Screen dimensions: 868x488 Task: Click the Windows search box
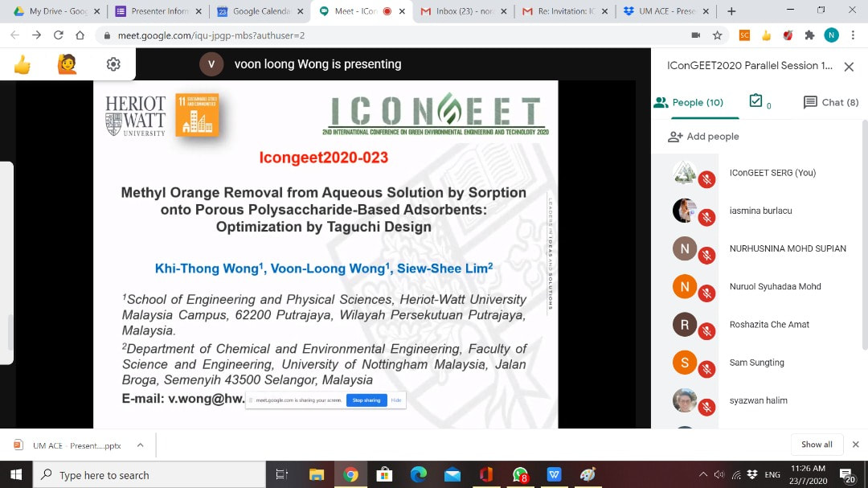pyautogui.click(x=153, y=475)
